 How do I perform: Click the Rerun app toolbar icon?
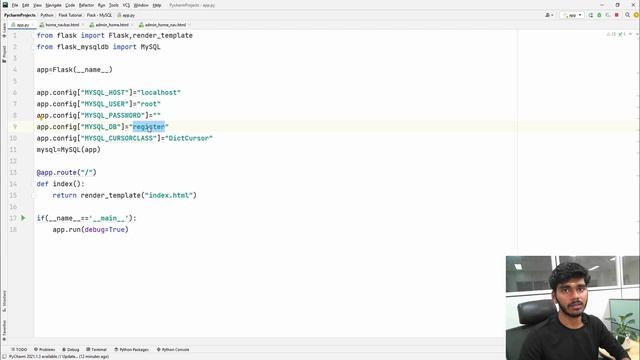click(x=591, y=15)
